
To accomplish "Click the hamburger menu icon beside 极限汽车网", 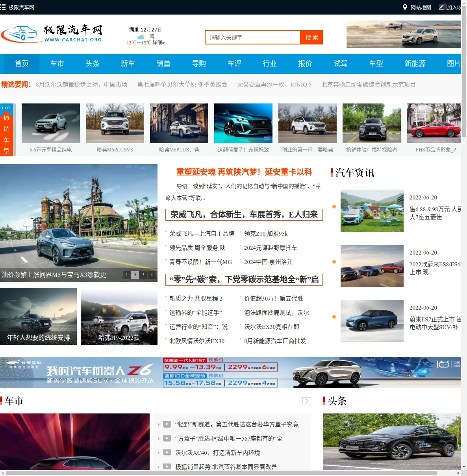I will (x=3, y=7).
